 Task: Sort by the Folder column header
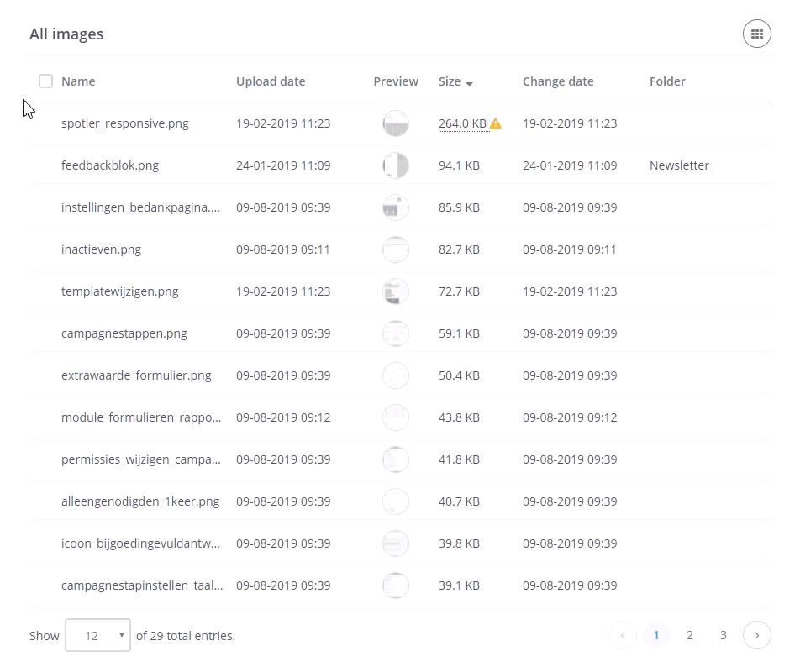(x=667, y=81)
